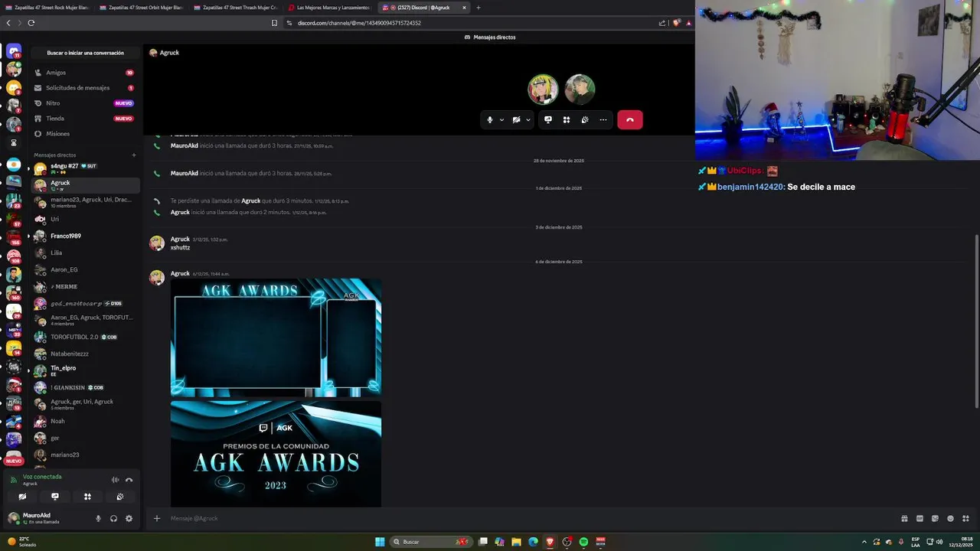
Task: Mute microphone in the call controls
Action: 490,119
